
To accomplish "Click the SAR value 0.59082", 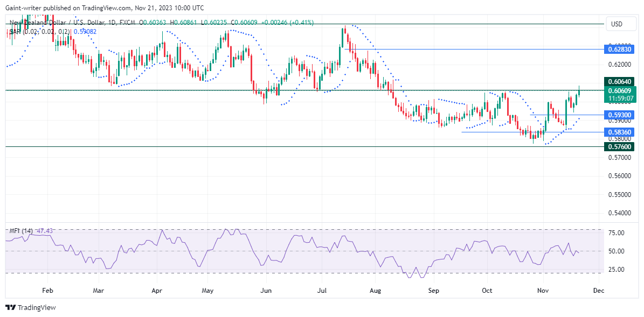I will point(85,31).
